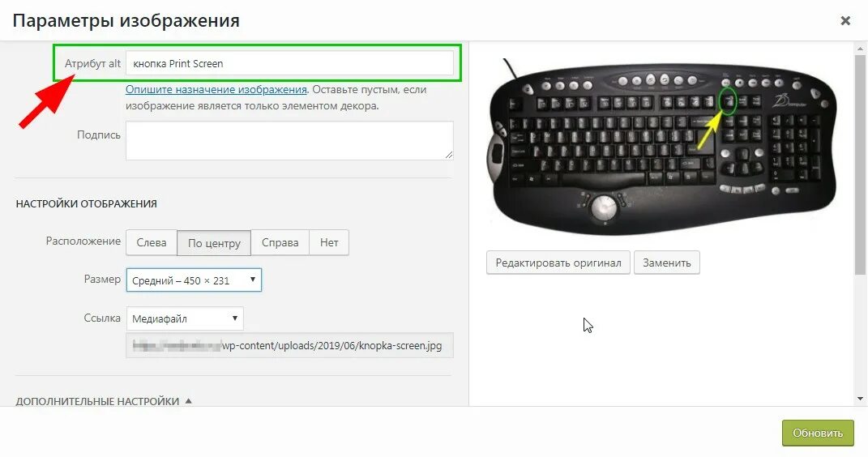Click the scrollbar up arrow
This screenshot has height=457, width=868.
pos(860,49)
